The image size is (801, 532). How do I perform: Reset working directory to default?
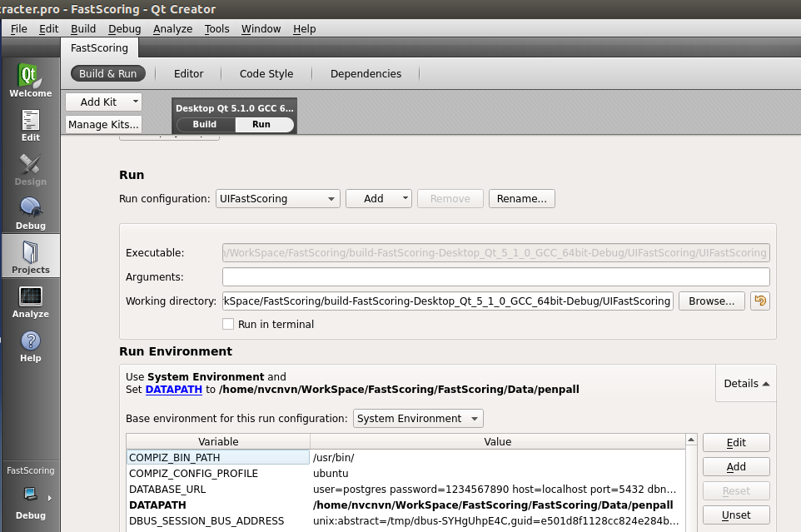(x=760, y=301)
